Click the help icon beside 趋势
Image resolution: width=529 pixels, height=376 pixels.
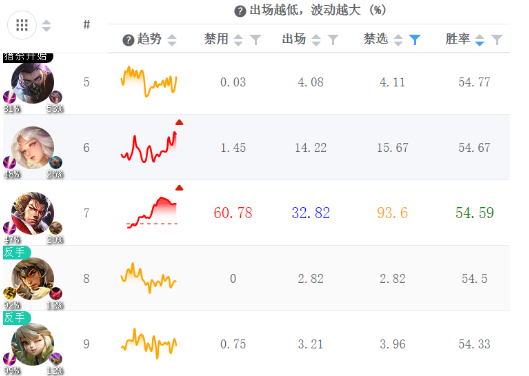coord(128,40)
